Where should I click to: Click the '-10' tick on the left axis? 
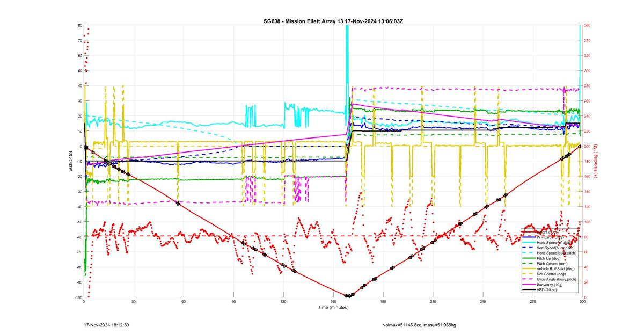pyautogui.click(x=79, y=162)
